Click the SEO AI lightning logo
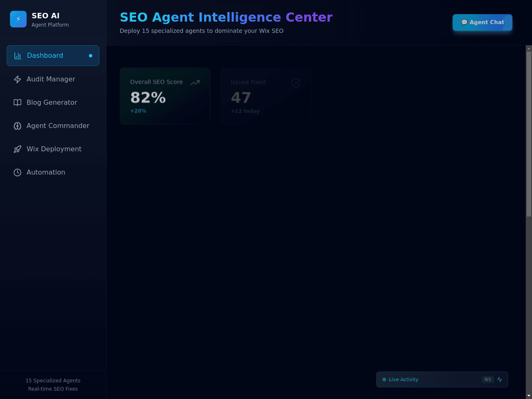This screenshot has width=532, height=399. click(x=18, y=19)
